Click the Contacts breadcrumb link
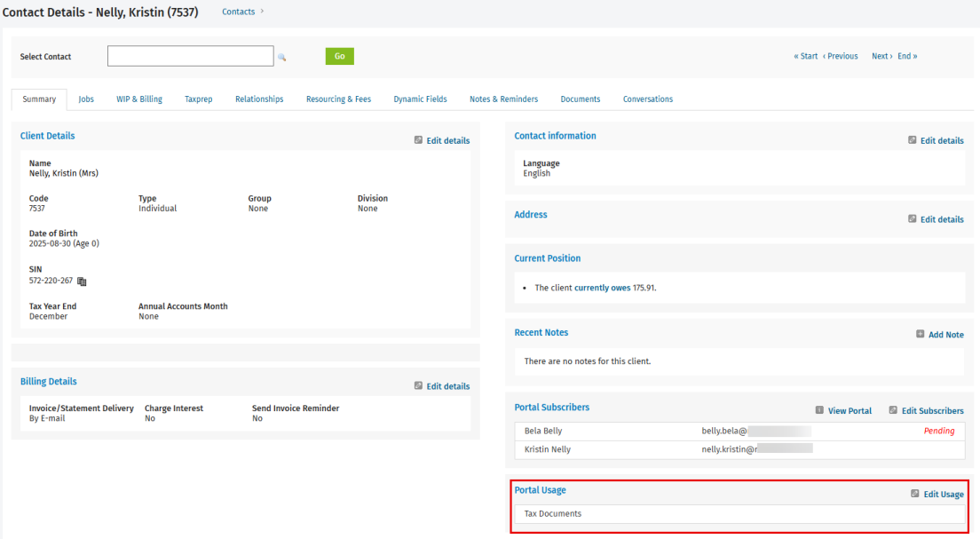 pyautogui.click(x=238, y=12)
